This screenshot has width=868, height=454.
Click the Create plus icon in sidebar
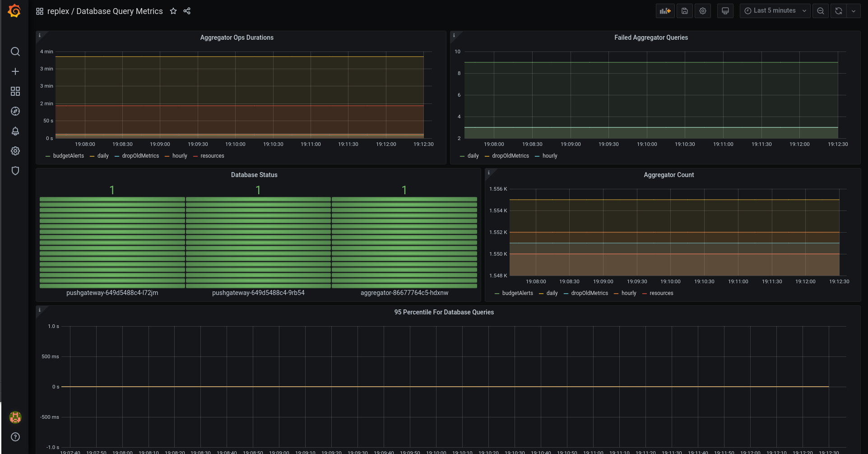point(15,71)
